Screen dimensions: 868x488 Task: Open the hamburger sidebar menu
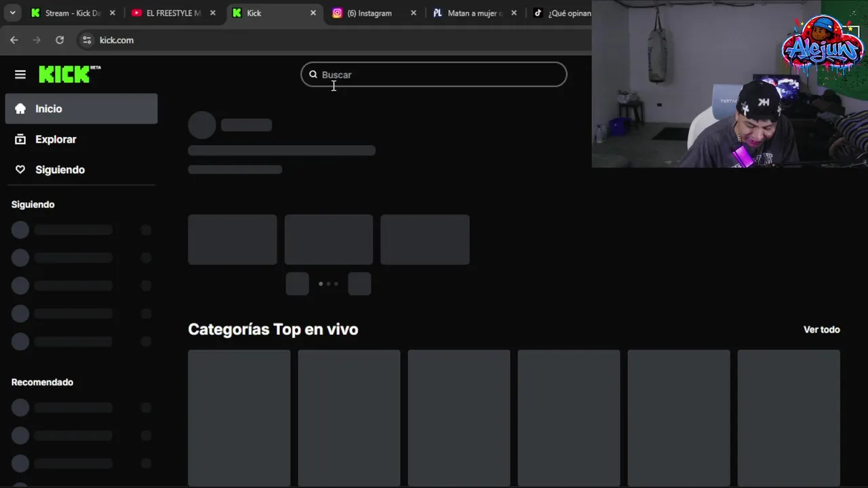(x=20, y=75)
